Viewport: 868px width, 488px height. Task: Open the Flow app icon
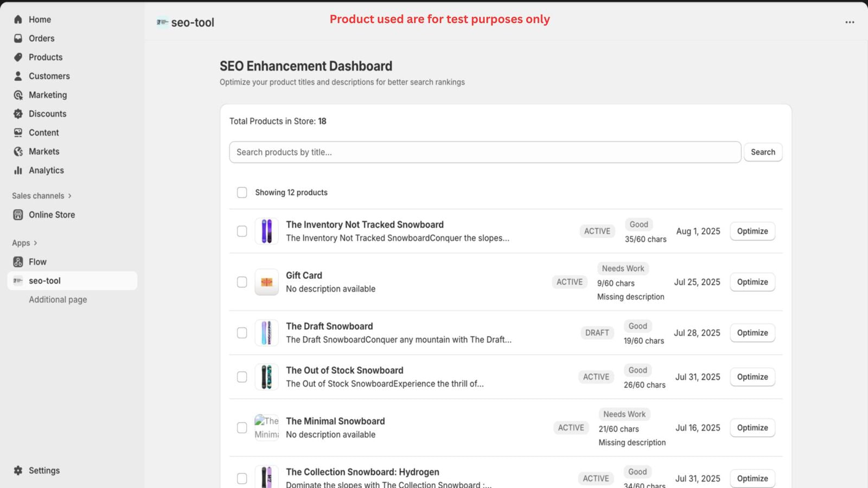click(18, 261)
